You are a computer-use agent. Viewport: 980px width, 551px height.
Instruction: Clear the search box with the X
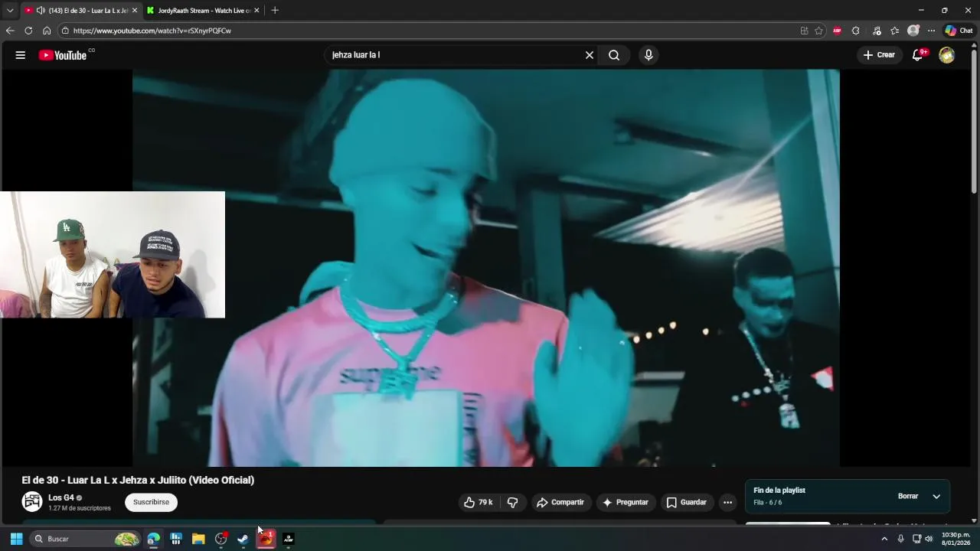(x=590, y=55)
